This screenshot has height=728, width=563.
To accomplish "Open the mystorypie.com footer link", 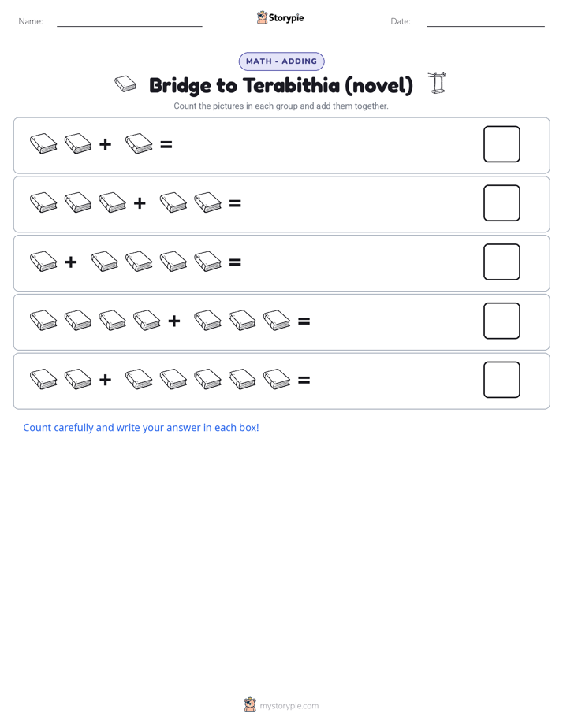I will (x=289, y=706).
